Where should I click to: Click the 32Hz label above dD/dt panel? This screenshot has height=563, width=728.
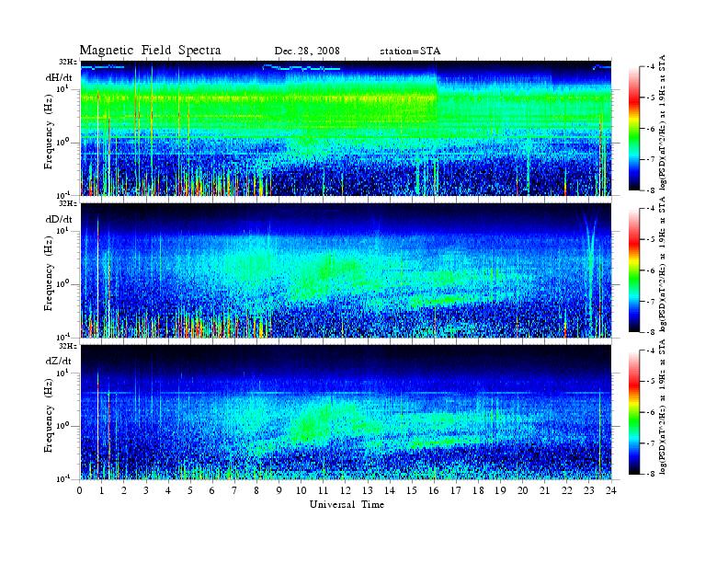pyautogui.click(x=68, y=203)
